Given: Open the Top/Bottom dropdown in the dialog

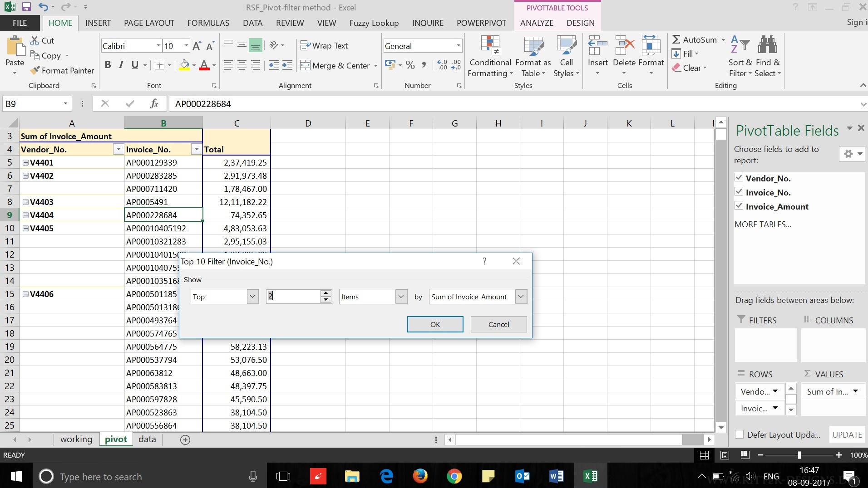Looking at the screenshot, I should coord(253,297).
